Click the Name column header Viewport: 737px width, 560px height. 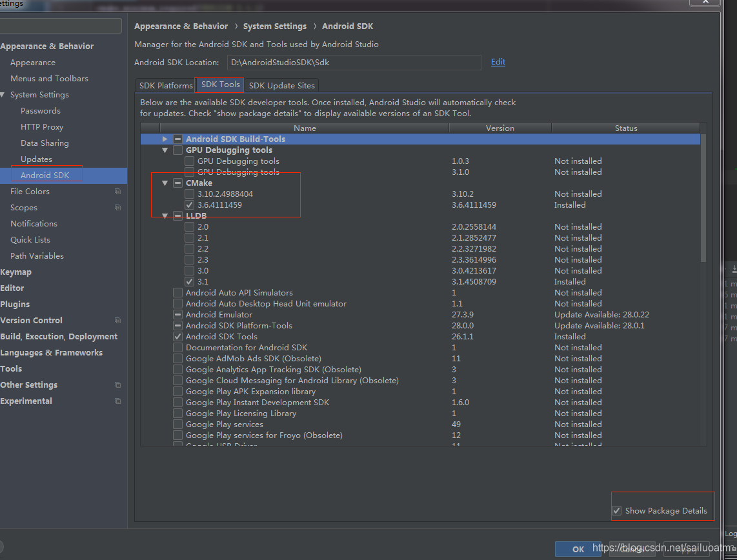pyautogui.click(x=305, y=128)
